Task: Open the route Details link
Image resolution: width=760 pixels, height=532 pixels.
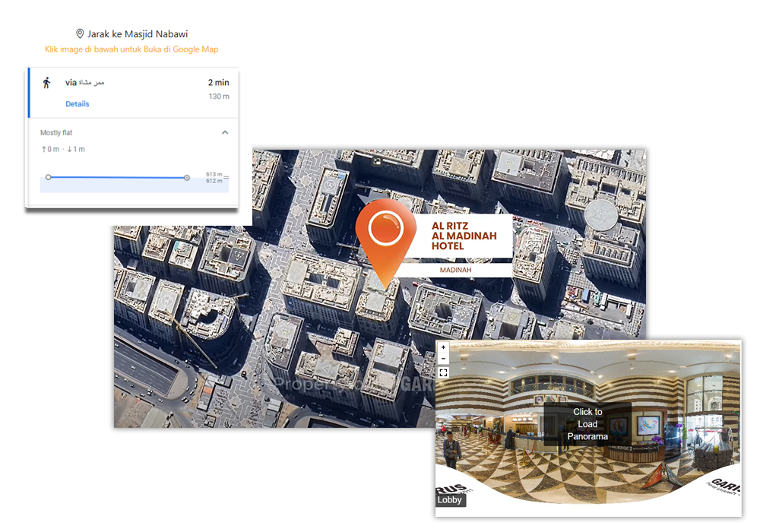Action: point(77,104)
